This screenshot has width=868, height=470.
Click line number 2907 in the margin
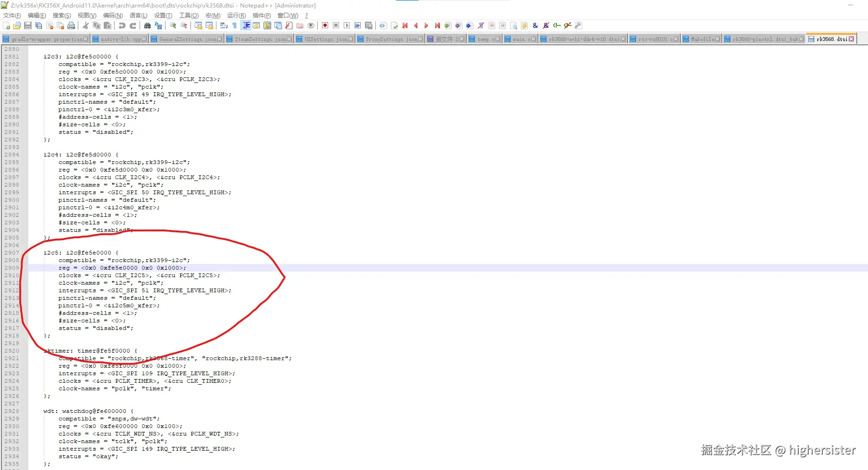tap(12, 253)
